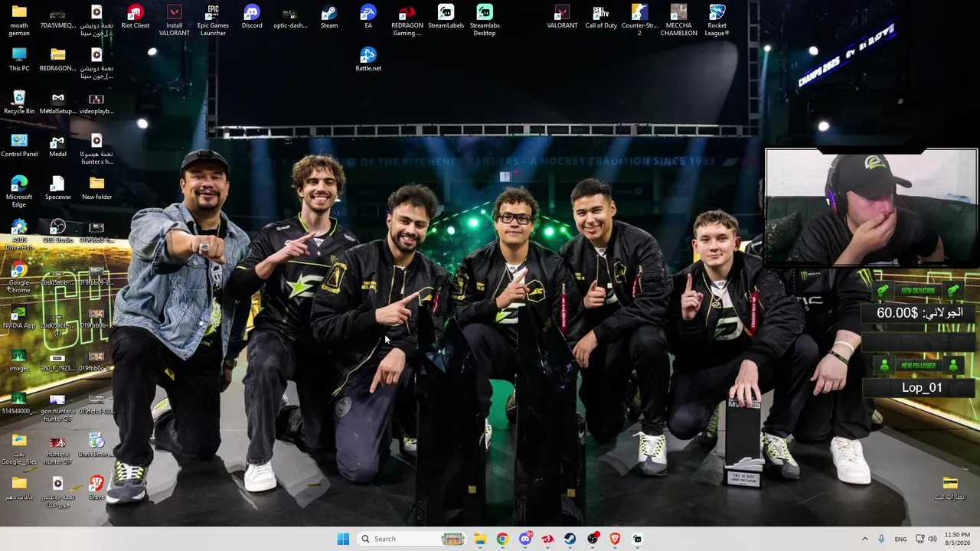This screenshot has width=980, height=551.
Task: Select the This PC desktop icon
Action: [x=19, y=60]
